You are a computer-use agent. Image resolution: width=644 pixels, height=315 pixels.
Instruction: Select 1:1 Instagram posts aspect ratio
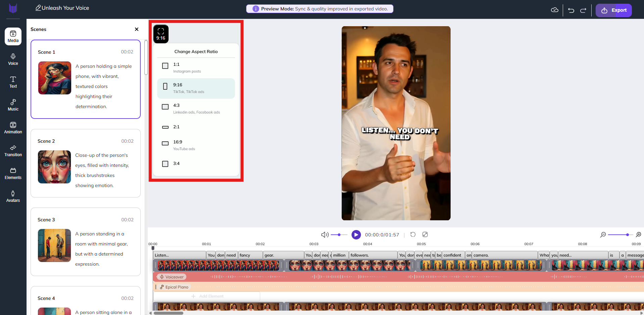pos(196,68)
